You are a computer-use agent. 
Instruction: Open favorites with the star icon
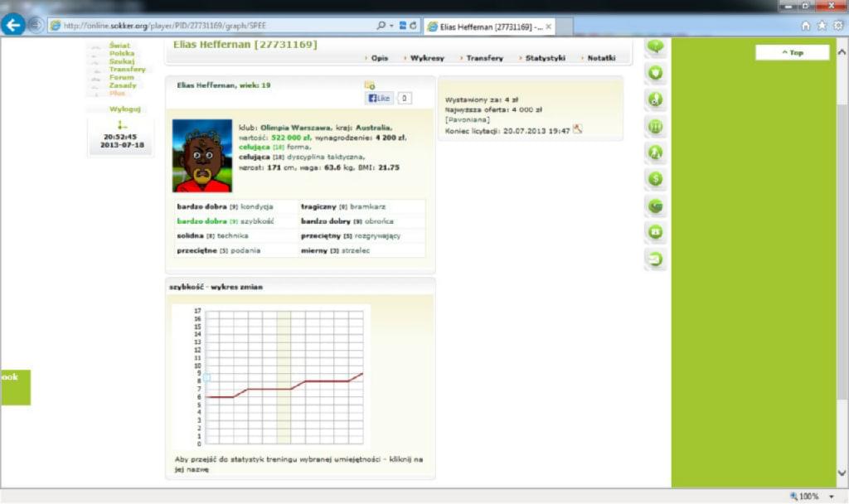click(x=822, y=26)
